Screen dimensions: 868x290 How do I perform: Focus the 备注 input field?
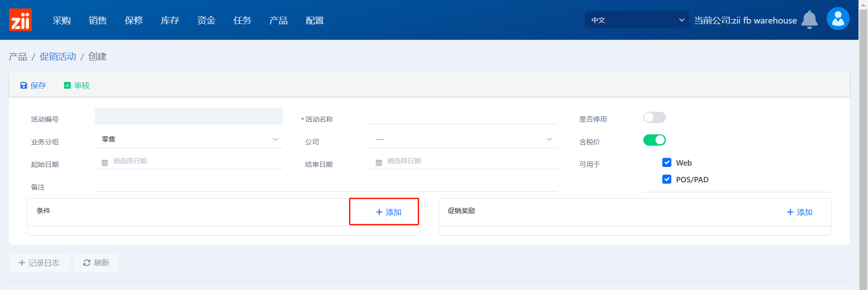point(326,185)
